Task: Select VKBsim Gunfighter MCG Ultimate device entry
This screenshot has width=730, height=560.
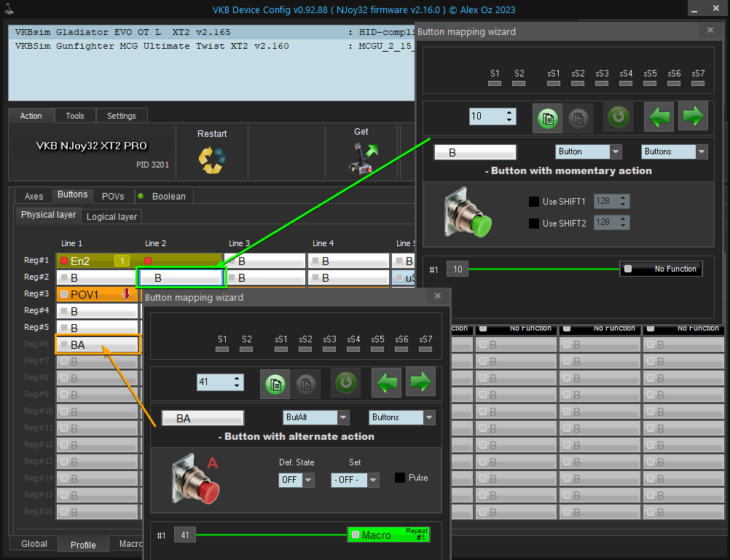Action: [x=152, y=46]
